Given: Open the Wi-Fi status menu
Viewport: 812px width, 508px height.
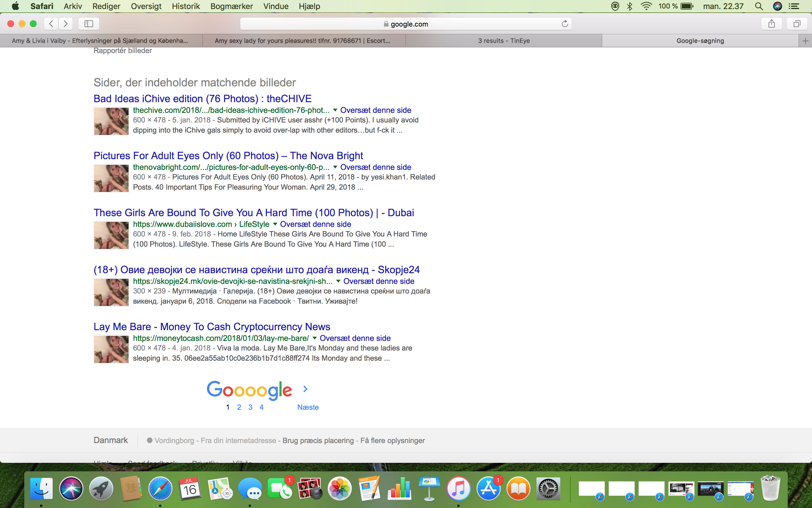Looking at the screenshot, I should (x=646, y=6).
